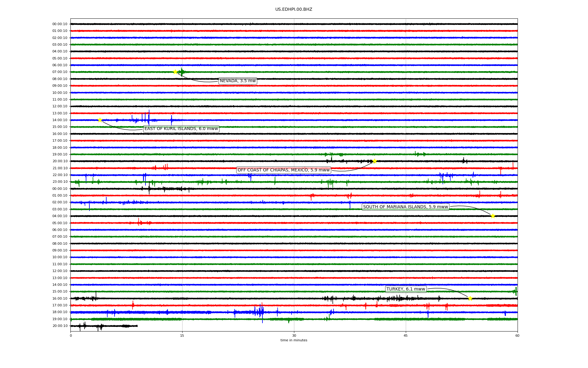The image size is (588, 368).
Task: Click the second 17:00:10 row label
Action: pyautogui.click(x=60, y=305)
